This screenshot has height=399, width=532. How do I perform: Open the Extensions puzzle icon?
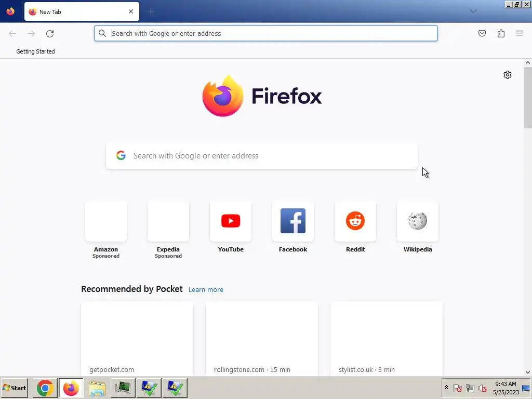tap(501, 33)
